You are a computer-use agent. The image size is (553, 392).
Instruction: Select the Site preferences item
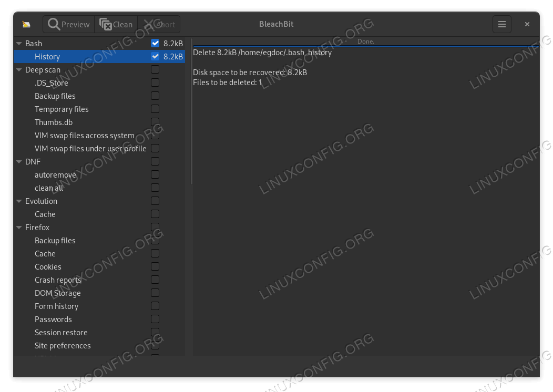pyautogui.click(x=99, y=346)
